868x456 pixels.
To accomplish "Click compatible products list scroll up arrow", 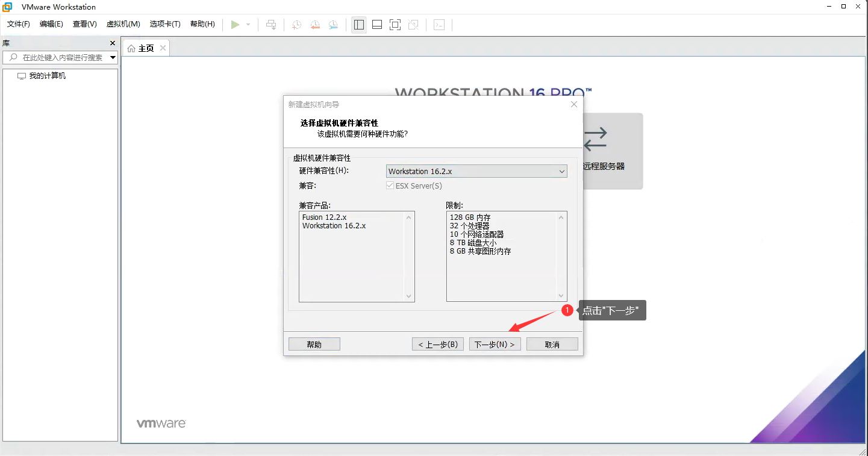I will point(409,217).
